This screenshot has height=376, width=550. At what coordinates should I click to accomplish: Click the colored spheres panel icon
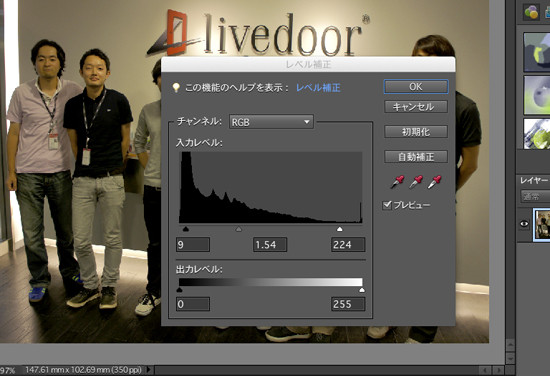(x=531, y=12)
